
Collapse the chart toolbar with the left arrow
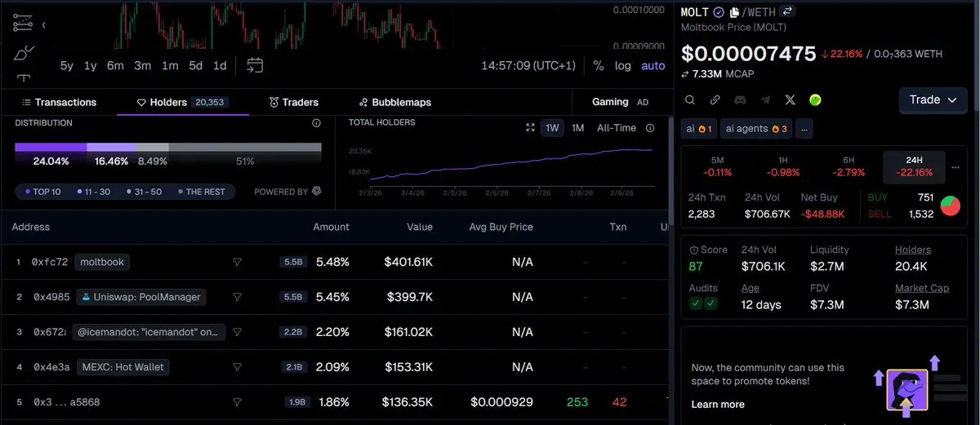[x=43, y=25]
